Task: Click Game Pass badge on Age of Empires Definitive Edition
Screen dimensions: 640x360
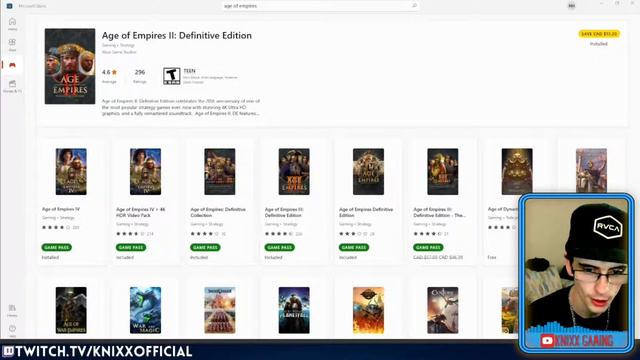Action: (x=353, y=247)
